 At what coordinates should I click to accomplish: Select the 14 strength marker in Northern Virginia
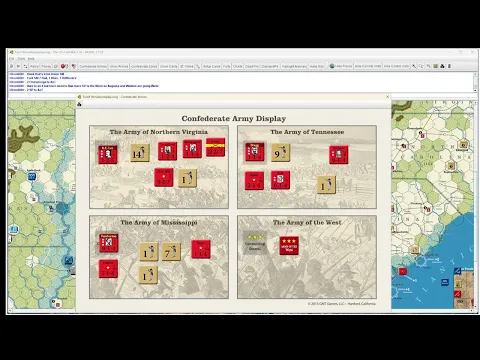click(140, 153)
